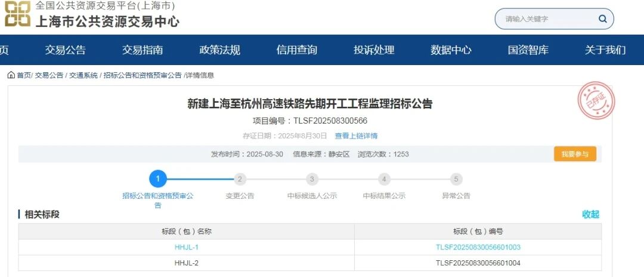
Task: Select step 4 circle 中标结果公示
Action: 384,179
